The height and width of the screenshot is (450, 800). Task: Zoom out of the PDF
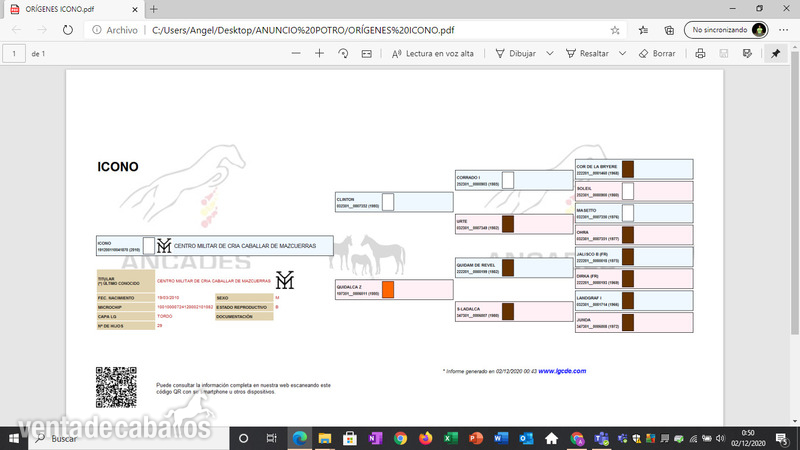(x=296, y=53)
